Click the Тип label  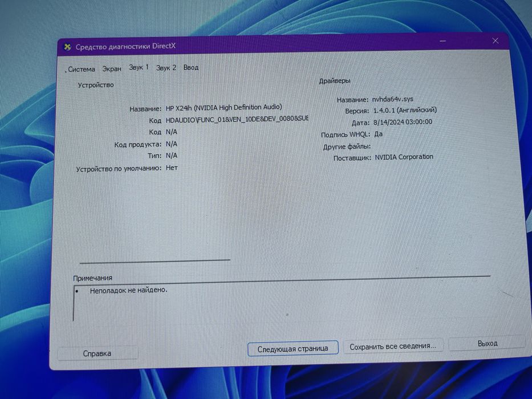155,156
